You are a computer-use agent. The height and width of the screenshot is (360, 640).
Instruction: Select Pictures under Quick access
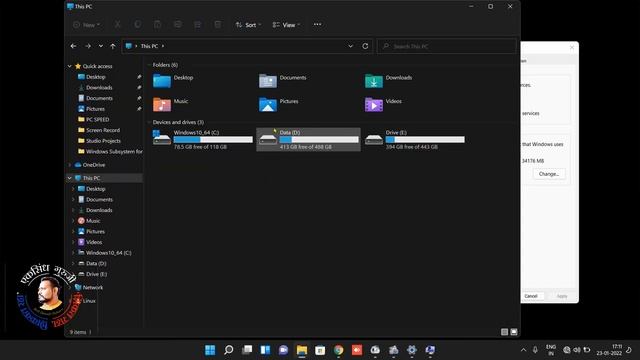pyautogui.click(x=95, y=109)
